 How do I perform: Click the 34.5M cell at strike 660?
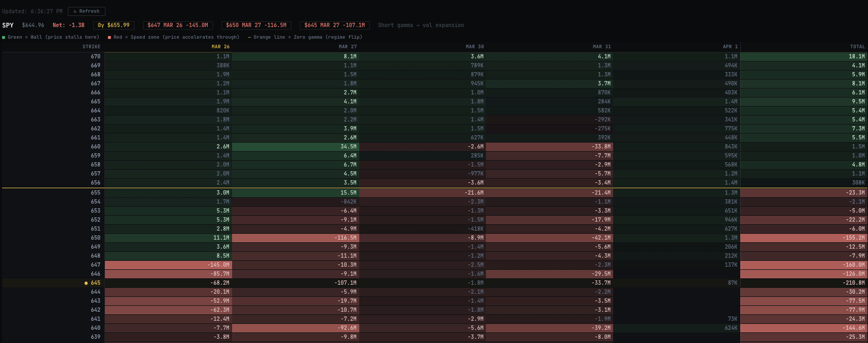coord(348,147)
